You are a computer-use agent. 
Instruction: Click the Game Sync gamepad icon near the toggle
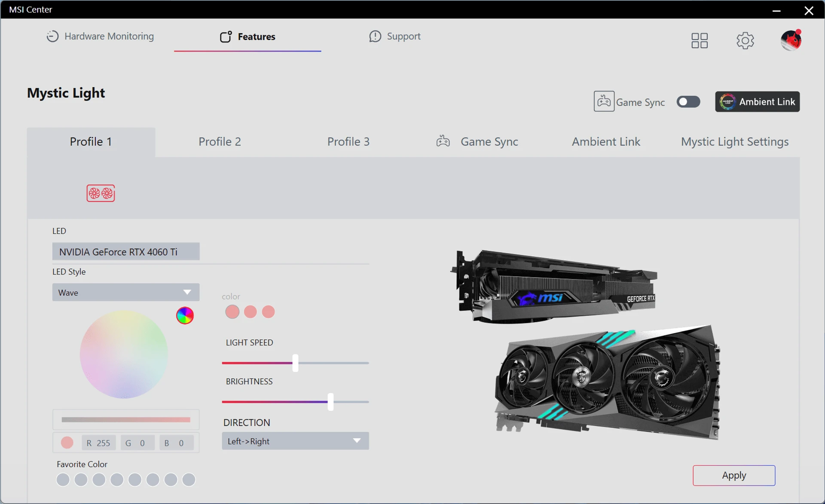point(604,101)
